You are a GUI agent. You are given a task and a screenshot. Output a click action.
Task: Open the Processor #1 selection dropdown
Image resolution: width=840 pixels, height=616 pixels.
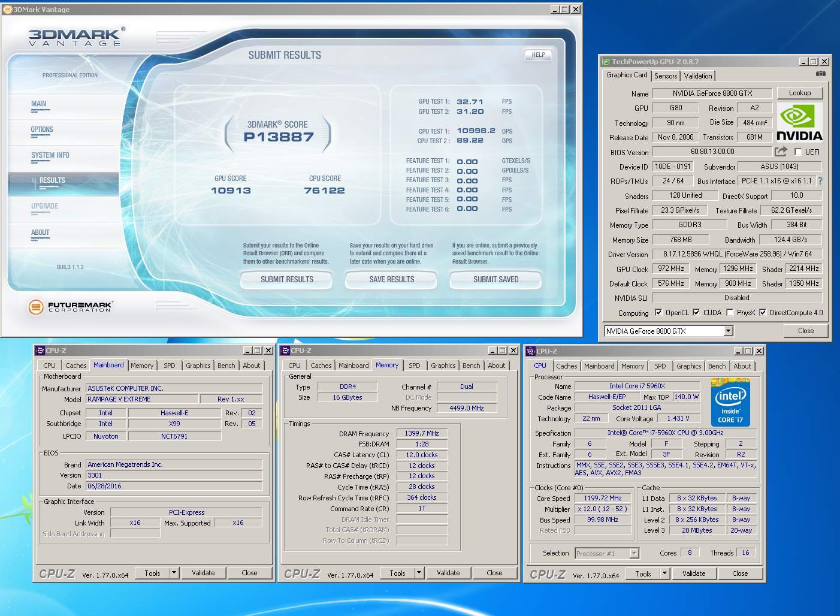coord(634,553)
